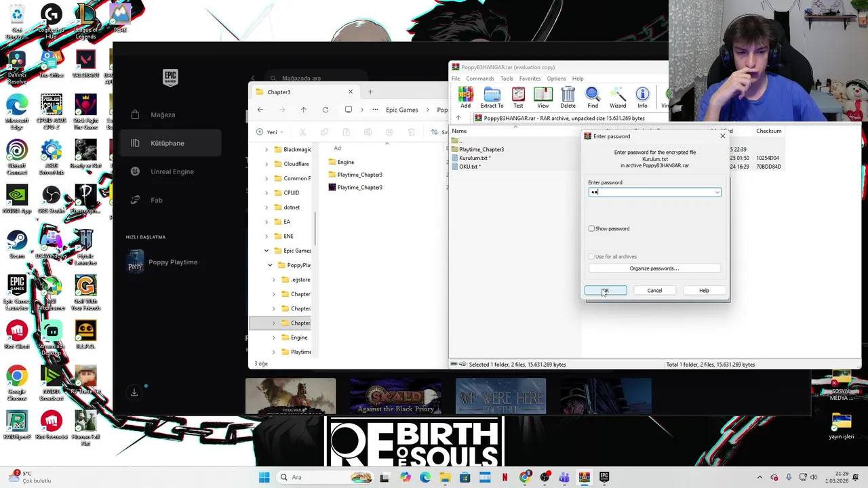
Task: Open the Favorites menu in WinRAR
Action: pos(530,79)
